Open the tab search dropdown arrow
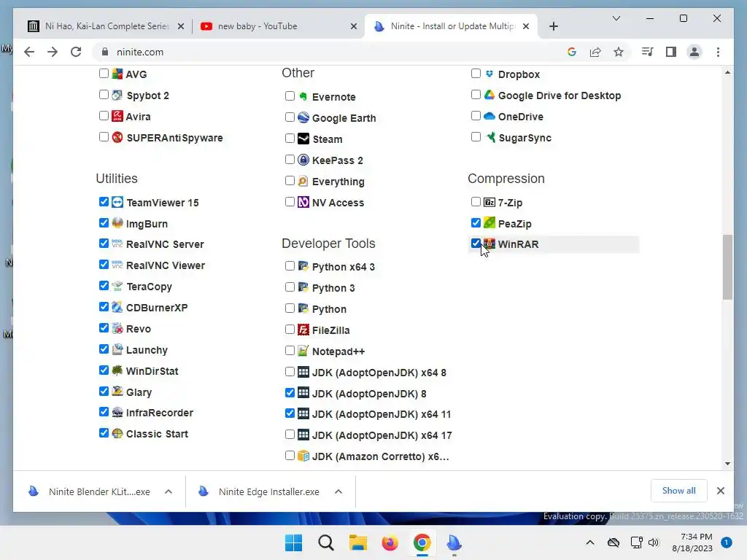747x560 pixels. tap(616, 18)
